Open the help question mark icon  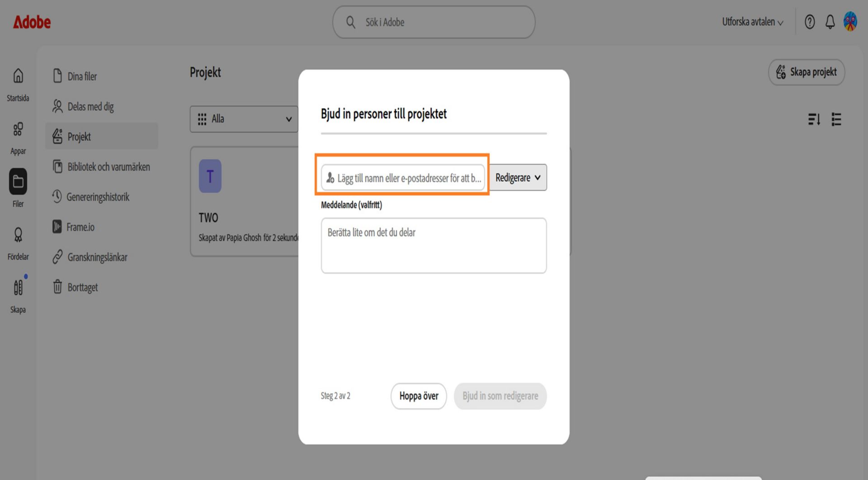pyautogui.click(x=810, y=22)
